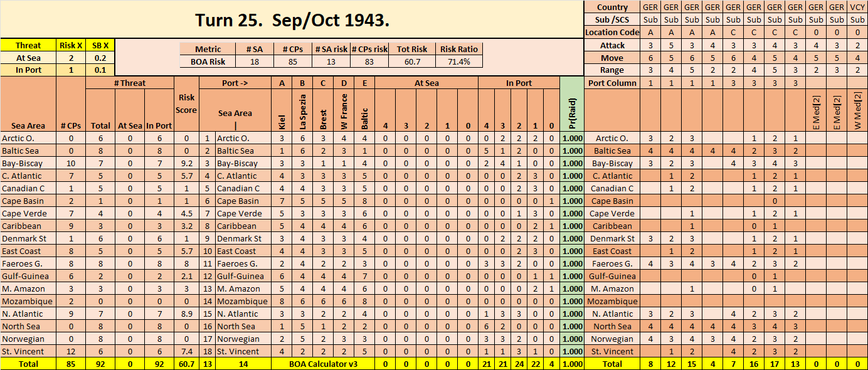The height and width of the screenshot is (370, 868).
Task: Click the "Tot Risk" column header
Action: [x=411, y=49]
